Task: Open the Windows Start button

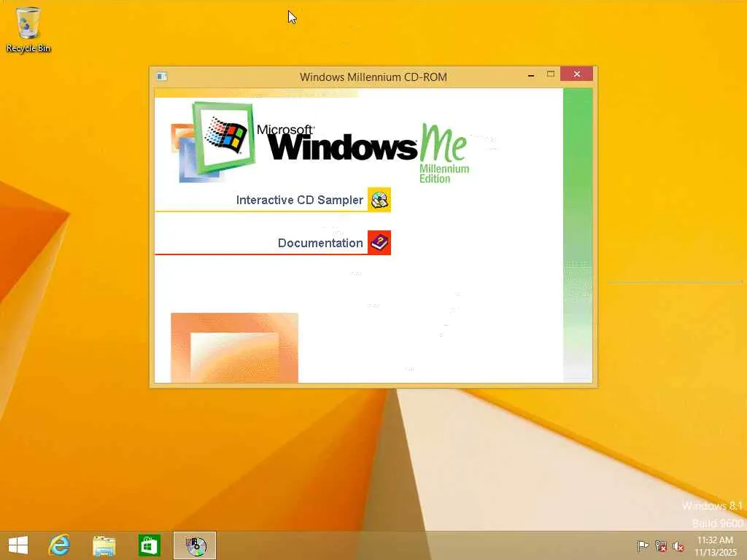Action: coord(18,545)
